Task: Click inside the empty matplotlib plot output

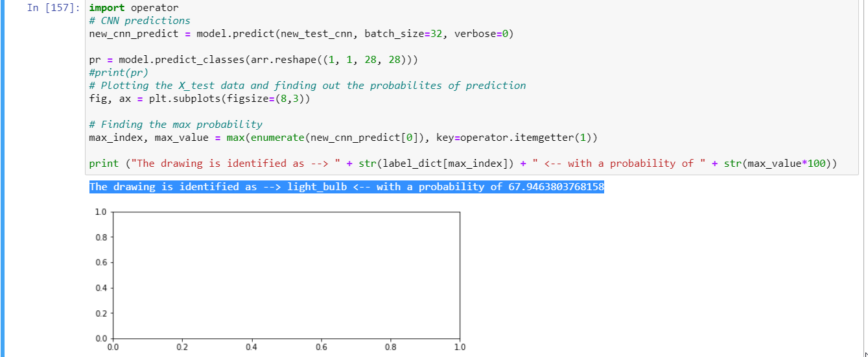Action: tap(286, 275)
